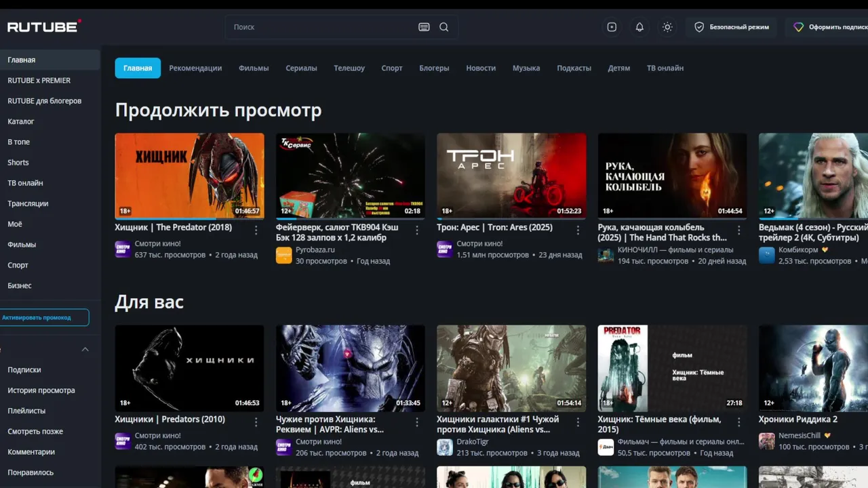Click DrakoTigr channel avatar
Viewport: 868px width, 488px height.
point(444,447)
